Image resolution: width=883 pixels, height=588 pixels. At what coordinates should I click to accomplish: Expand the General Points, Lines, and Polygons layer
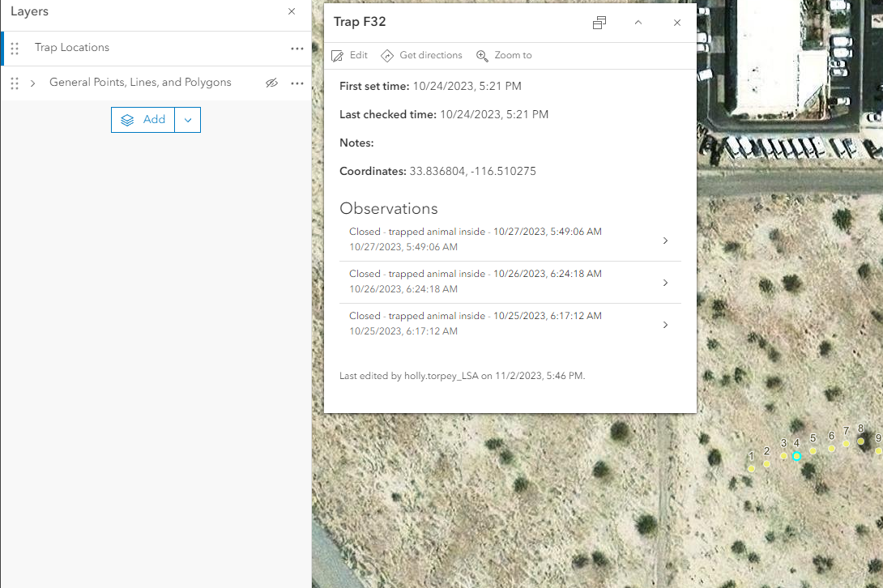click(32, 83)
